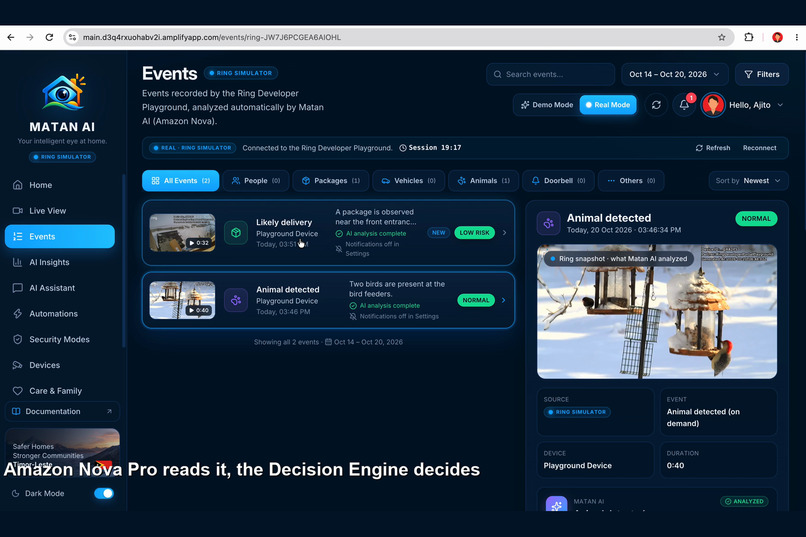Click the RING SIMULATOR badge beside Events title
The height and width of the screenshot is (537, 806).
point(241,73)
